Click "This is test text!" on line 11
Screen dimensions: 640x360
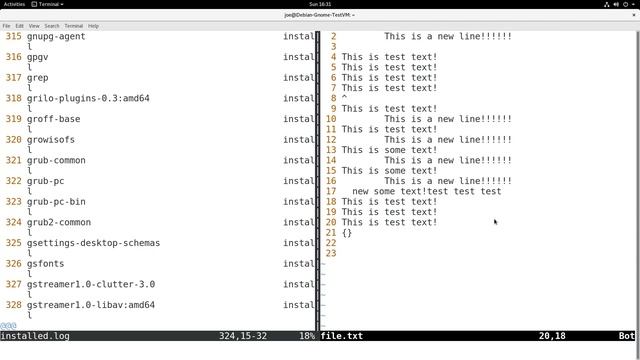[389, 129]
